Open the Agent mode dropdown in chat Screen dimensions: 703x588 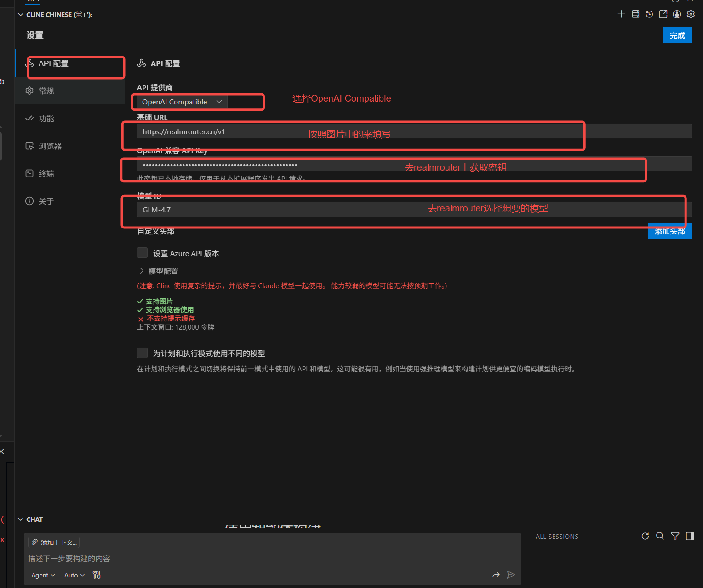(43, 575)
